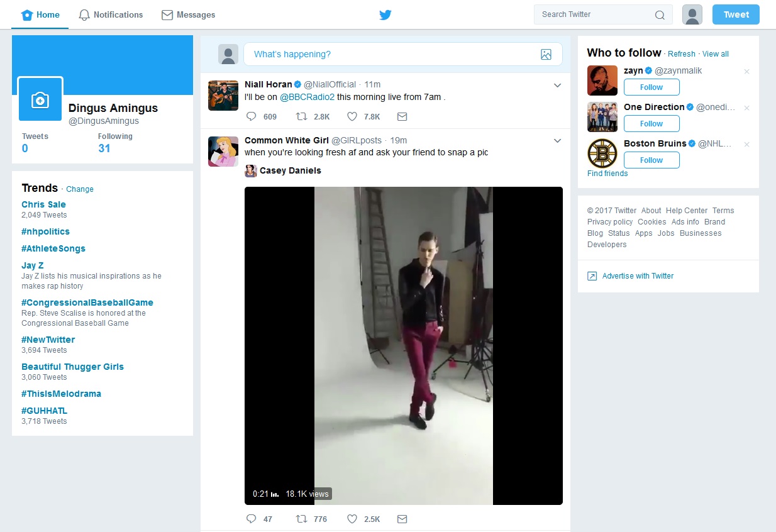
Task: Follow zayn
Action: pos(651,87)
